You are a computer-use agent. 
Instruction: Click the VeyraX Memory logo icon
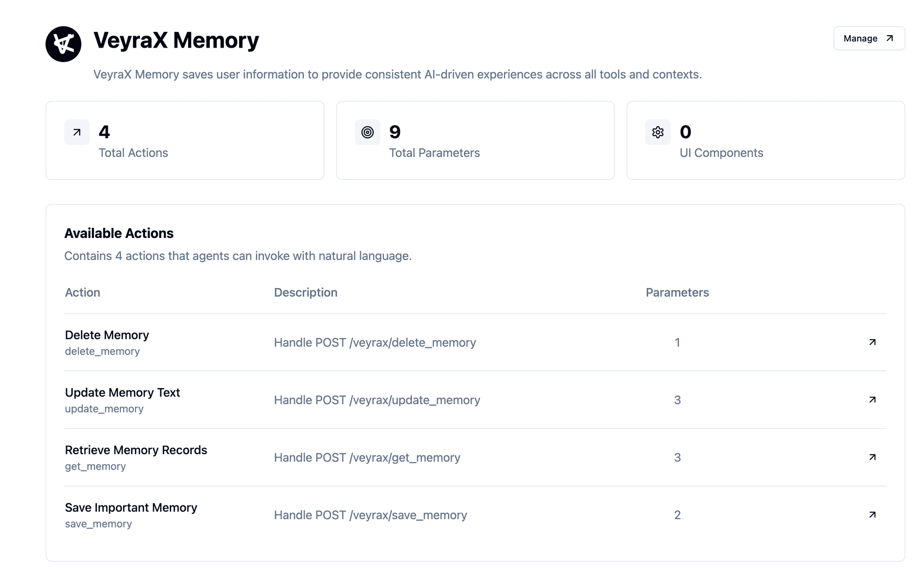pyautogui.click(x=63, y=44)
